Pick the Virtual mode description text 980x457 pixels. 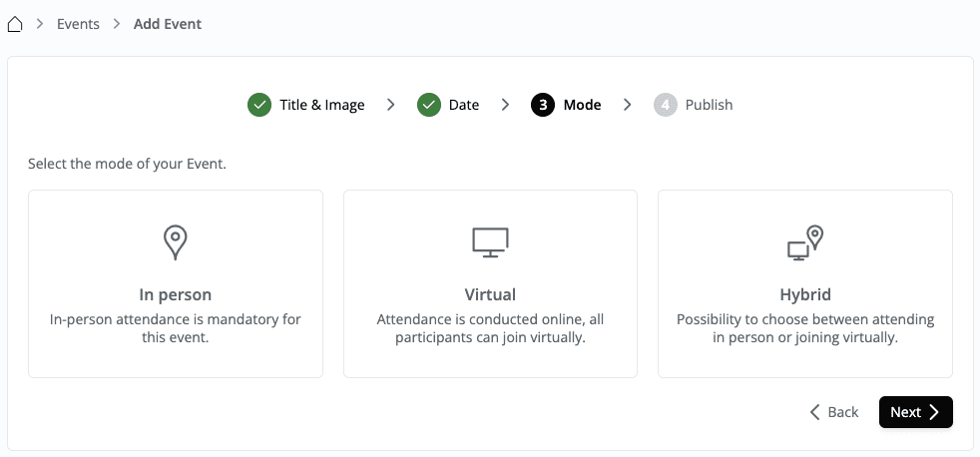tap(490, 328)
